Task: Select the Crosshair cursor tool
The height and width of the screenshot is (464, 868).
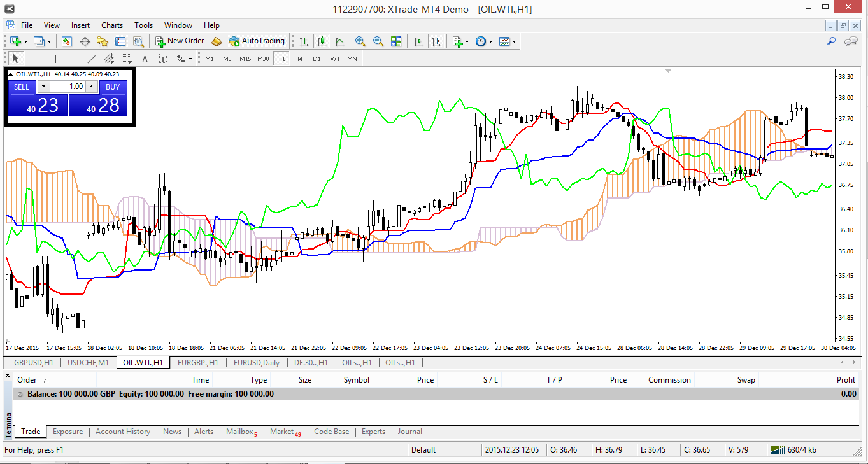Action: [34, 59]
